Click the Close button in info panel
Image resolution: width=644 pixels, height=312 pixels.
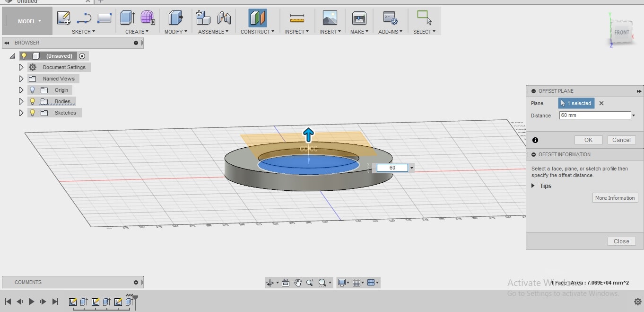(x=621, y=241)
